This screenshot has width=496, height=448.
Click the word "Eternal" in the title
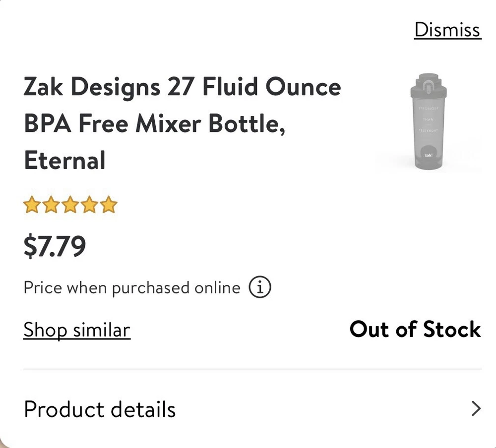click(65, 161)
